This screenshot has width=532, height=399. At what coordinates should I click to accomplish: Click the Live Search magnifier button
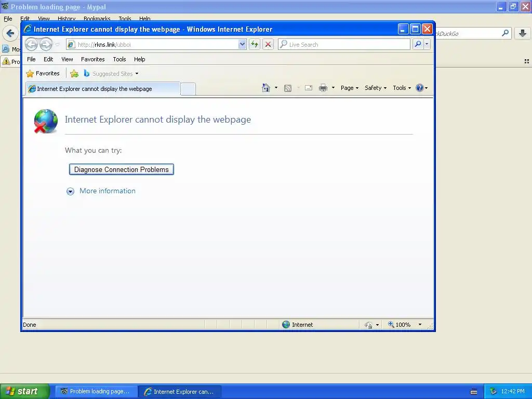(418, 45)
